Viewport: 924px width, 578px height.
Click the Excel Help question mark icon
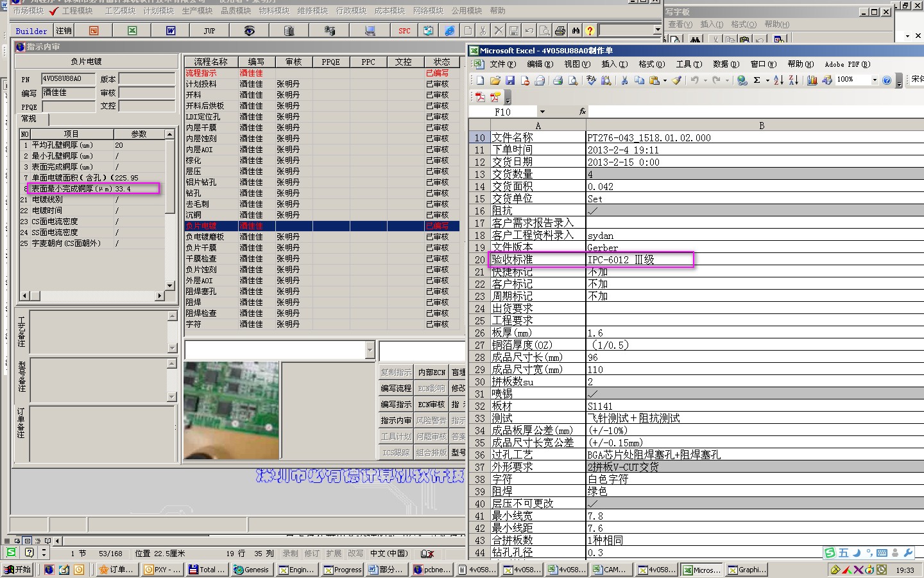(887, 80)
